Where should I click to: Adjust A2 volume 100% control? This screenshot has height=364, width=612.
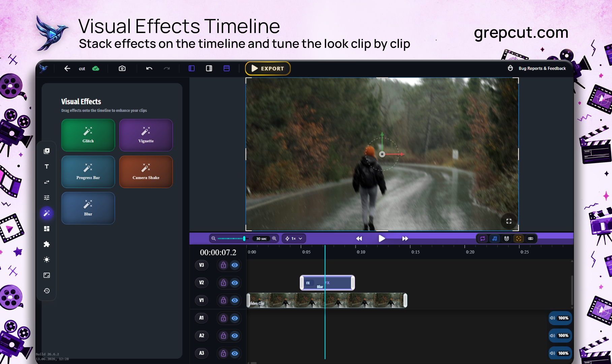point(560,335)
